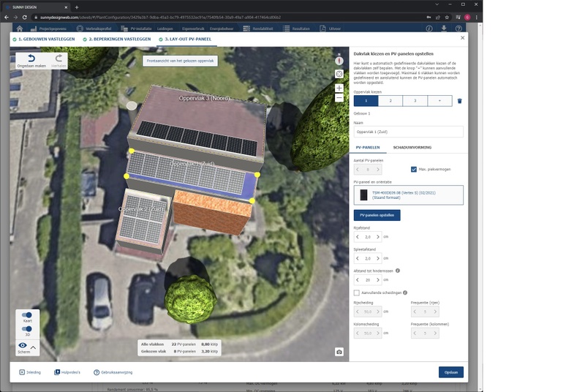
Task: Select step 3 Lay-out PV-paneel tab
Action: point(185,39)
